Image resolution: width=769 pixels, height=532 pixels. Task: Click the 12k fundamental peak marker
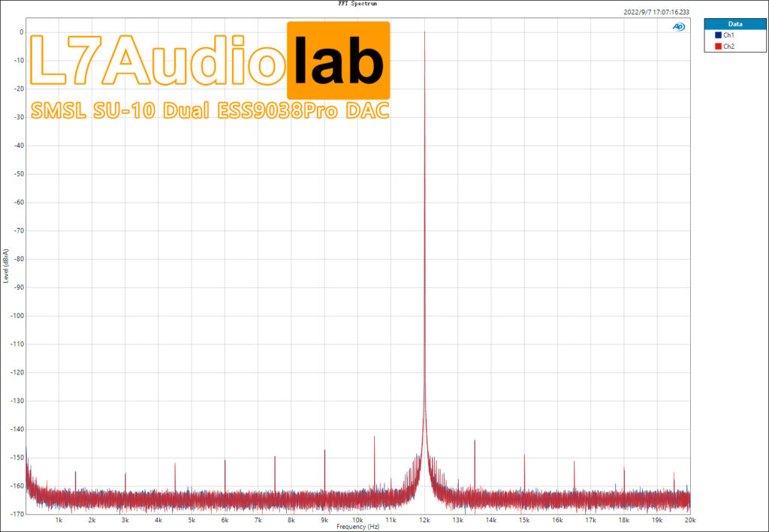(x=424, y=33)
